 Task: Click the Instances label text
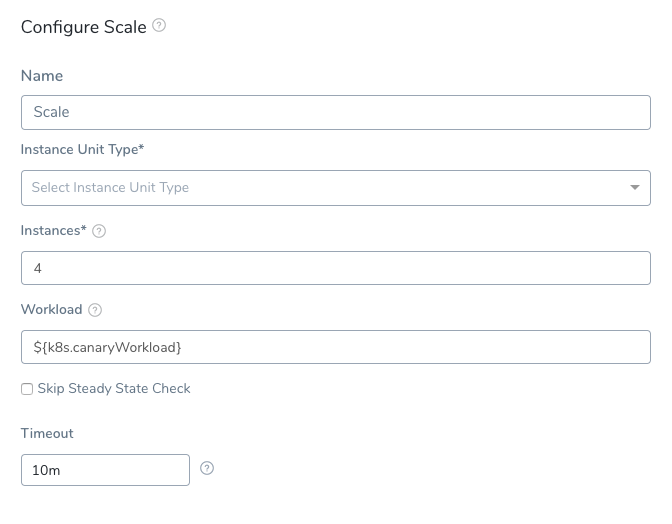click(x=54, y=231)
